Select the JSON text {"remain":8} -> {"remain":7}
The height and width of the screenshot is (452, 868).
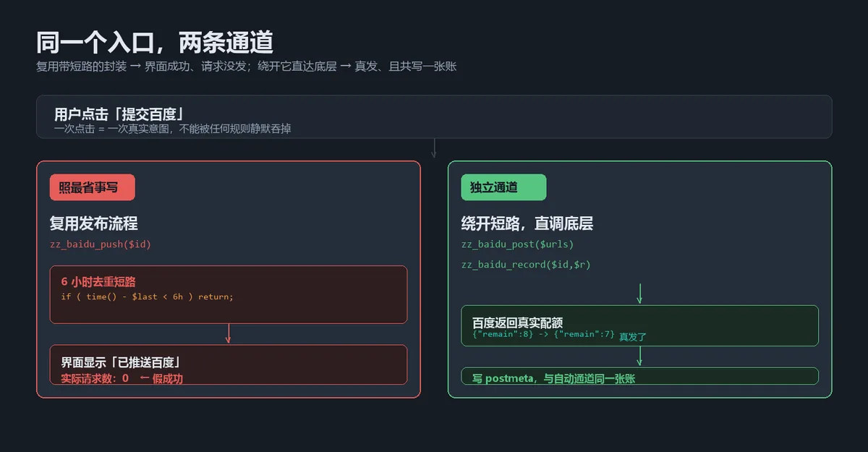point(543,334)
